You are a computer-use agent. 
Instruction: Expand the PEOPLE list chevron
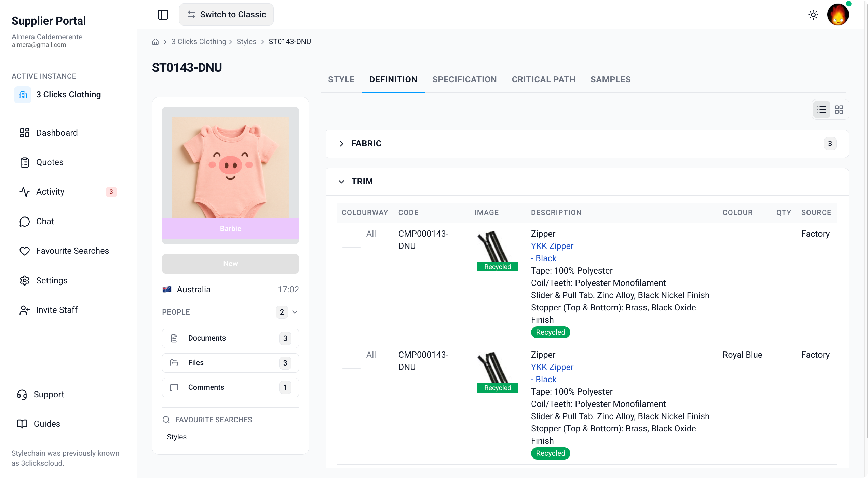pyautogui.click(x=295, y=312)
